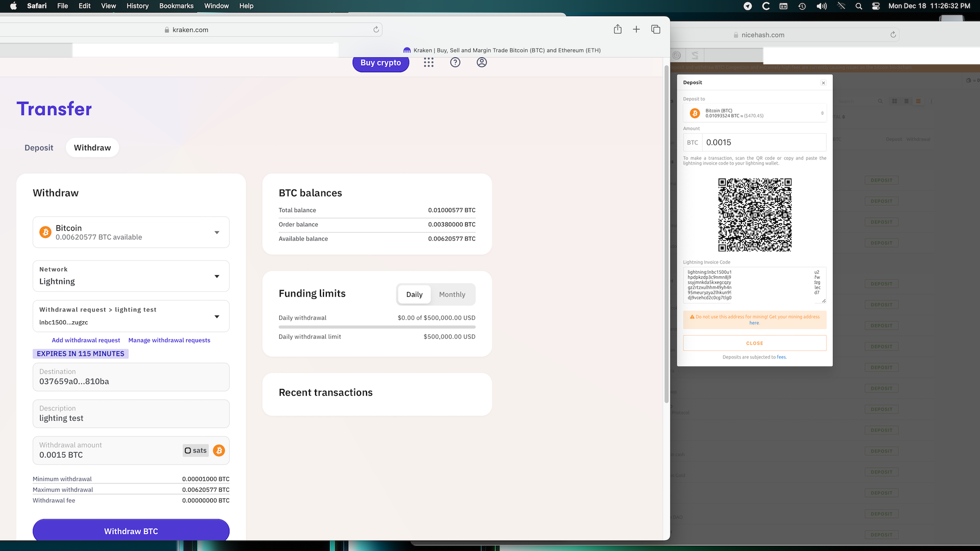The height and width of the screenshot is (551, 980).
Task: Click the 'here' mining address link
Action: [754, 323]
